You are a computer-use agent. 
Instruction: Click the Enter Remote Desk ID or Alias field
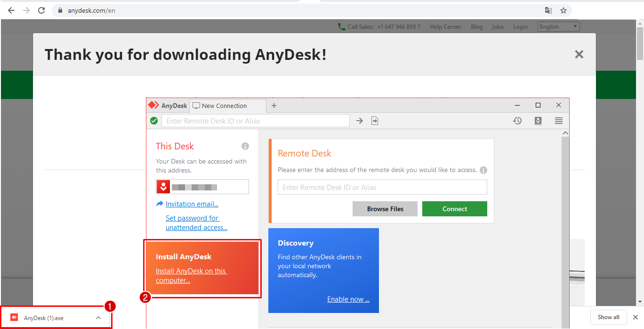pyautogui.click(x=382, y=187)
